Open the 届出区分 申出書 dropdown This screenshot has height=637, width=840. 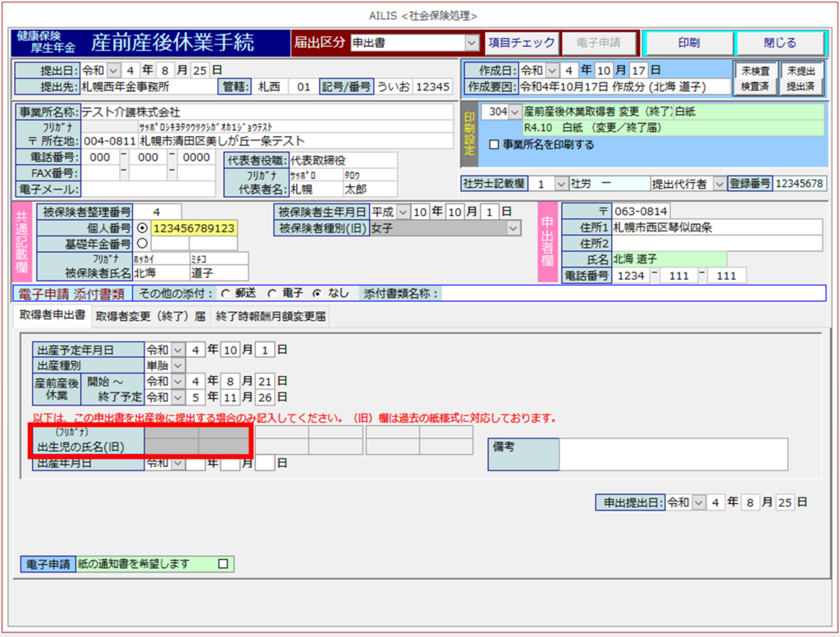[471, 43]
